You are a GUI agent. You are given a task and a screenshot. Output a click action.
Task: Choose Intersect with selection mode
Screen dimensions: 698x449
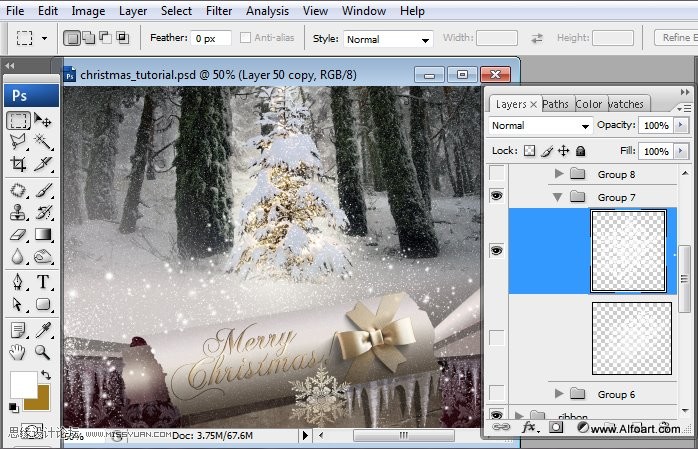click(122, 38)
